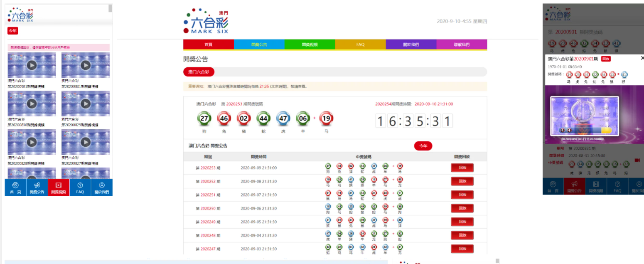Click the FAQ question-mark icon in left mobile nav
The image size is (644, 264).
[80, 185]
